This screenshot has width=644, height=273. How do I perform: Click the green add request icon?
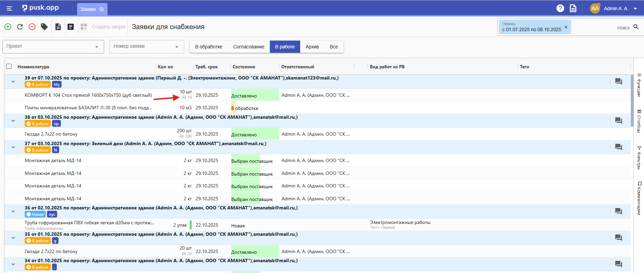coord(8,27)
